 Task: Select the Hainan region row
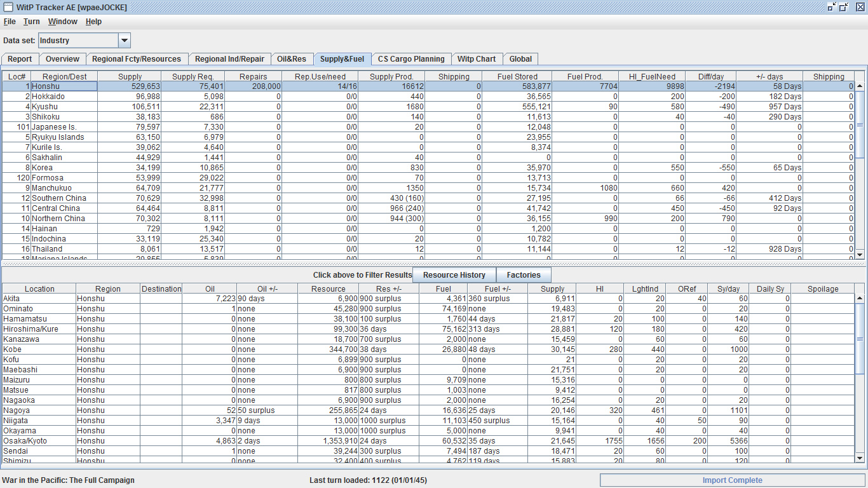tap(429, 229)
